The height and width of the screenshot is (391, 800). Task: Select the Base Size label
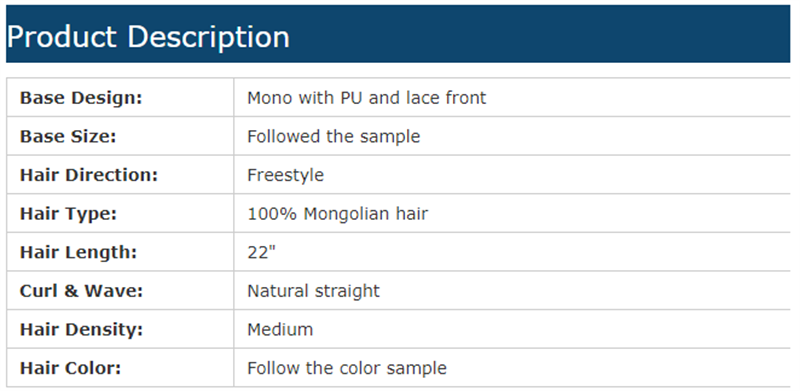(x=68, y=136)
